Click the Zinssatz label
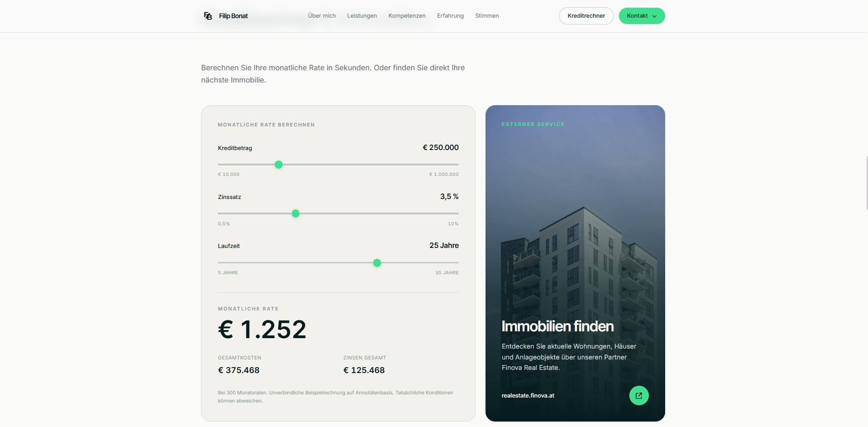This screenshot has height=427, width=868. coord(229,197)
